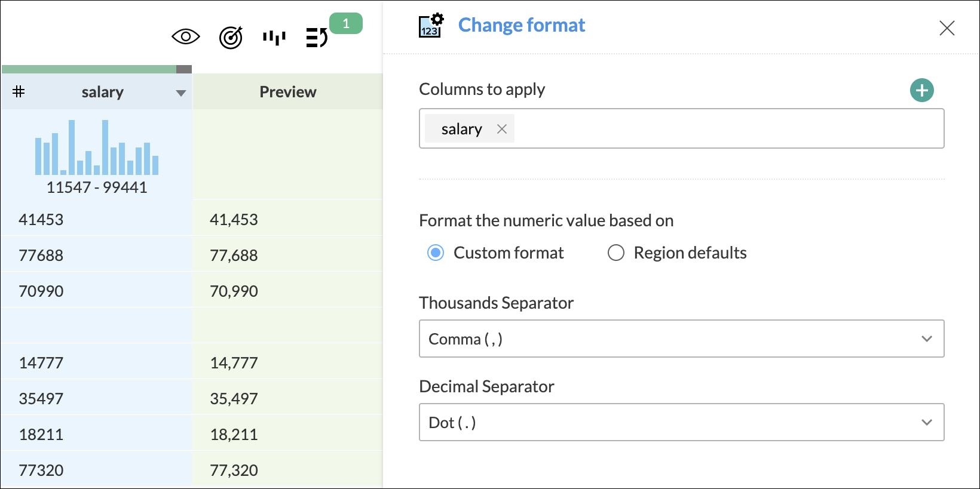Open the Decimal Separator dropdown
Image resolution: width=980 pixels, height=489 pixels.
pyautogui.click(x=681, y=422)
